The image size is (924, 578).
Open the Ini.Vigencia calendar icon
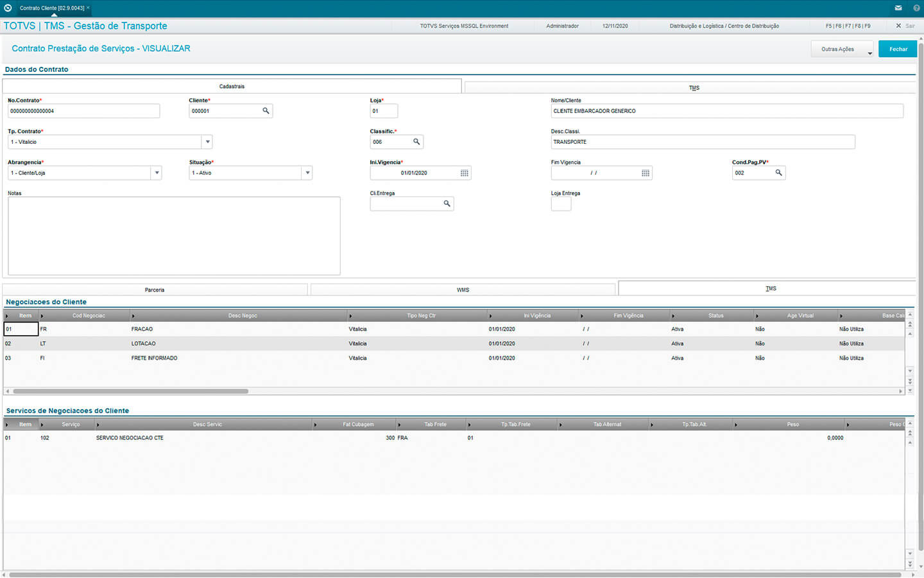(465, 173)
